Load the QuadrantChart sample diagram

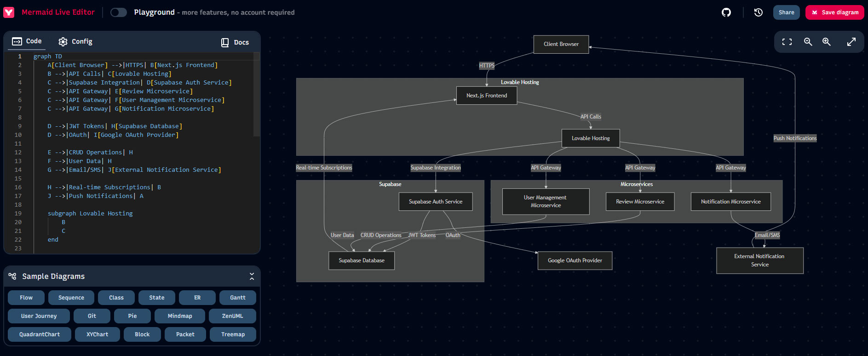[40, 334]
